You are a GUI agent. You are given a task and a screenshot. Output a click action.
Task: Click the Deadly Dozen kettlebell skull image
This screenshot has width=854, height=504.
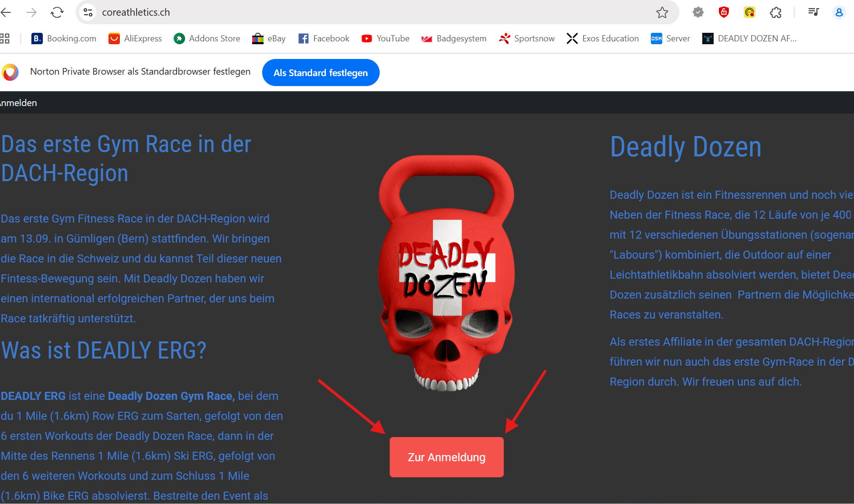[446, 273]
